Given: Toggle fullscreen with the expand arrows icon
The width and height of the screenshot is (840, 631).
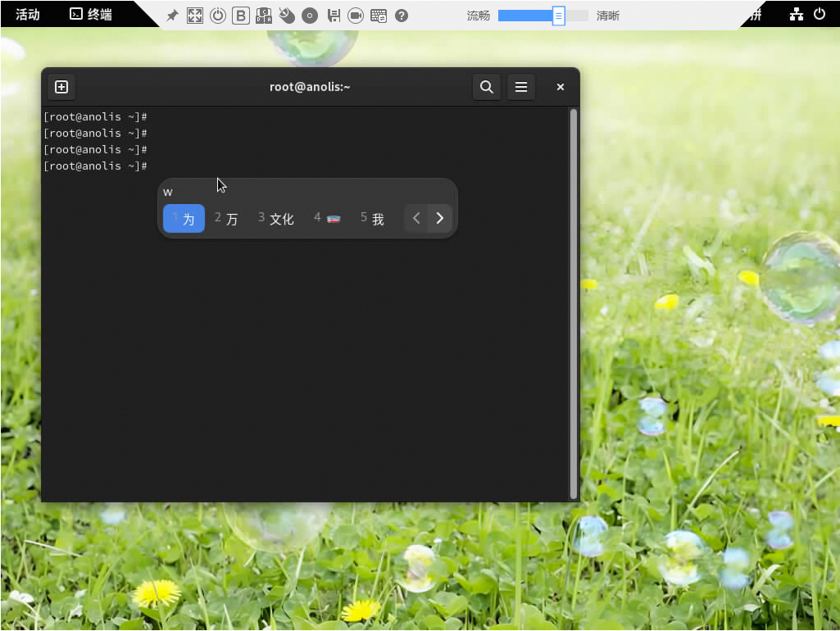Looking at the screenshot, I should click(195, 16).
